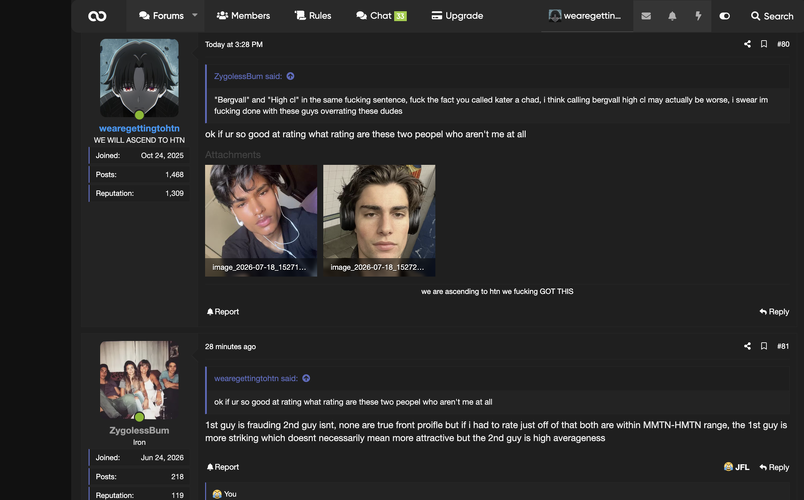The width and height of the screenshot is (804, 500).
Task: Open permalink #81
Action: pos(783,346)
